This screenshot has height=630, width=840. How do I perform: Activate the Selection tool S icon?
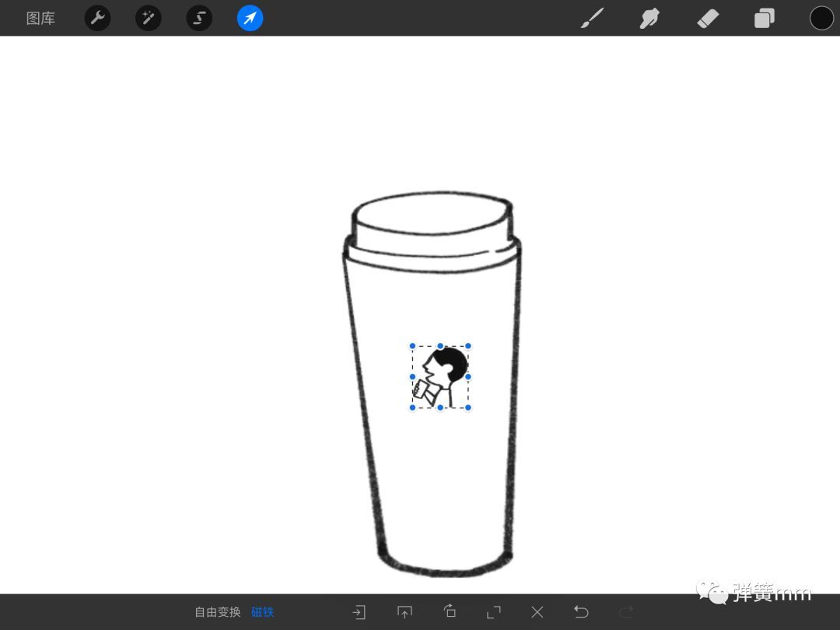click(x=199, y=18)
